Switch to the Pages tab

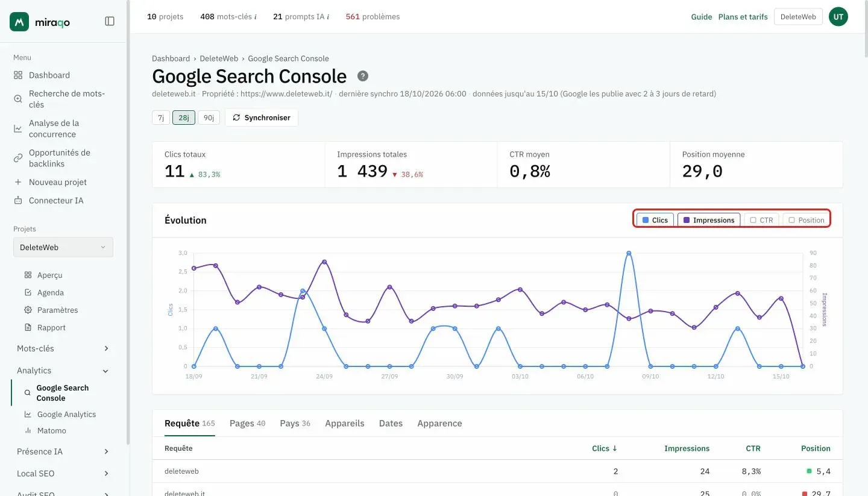pyautogui.click(x=247, y=423)
